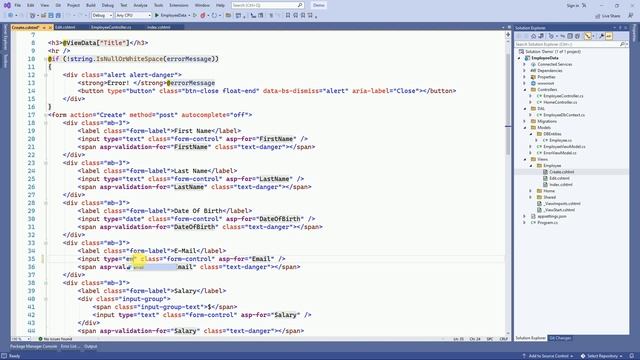This screenshot has height=360, width=640.
Task: Click the search magnifier in title bar
Action: pos(300,5)
